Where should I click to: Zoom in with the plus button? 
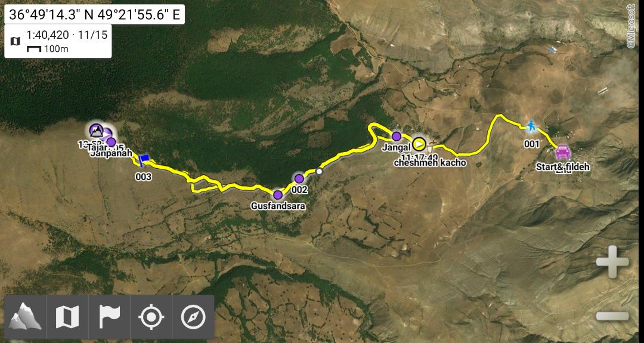tap(612, 262)
